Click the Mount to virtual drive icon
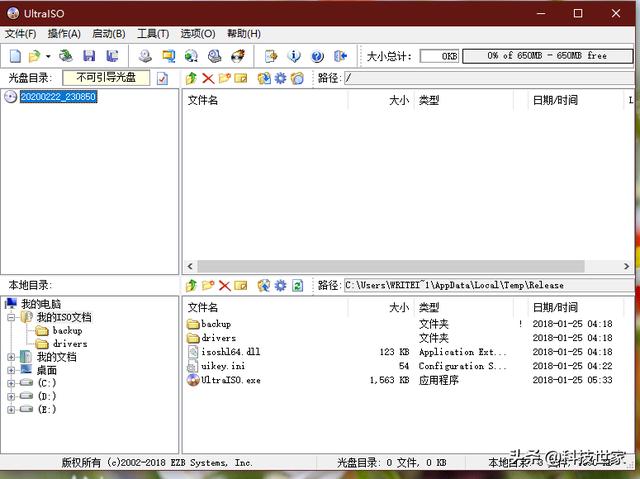Screen dimensions: 640x479 click(x=191, y=56)
